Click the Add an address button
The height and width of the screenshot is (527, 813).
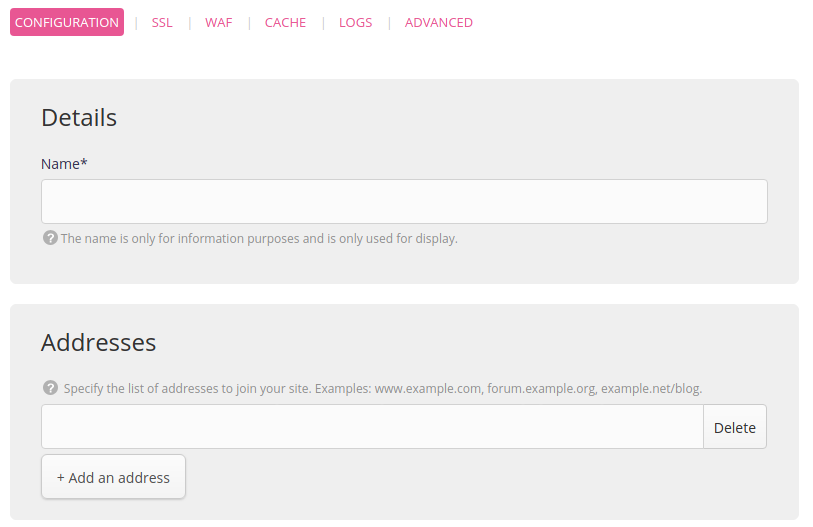(113, 477)
